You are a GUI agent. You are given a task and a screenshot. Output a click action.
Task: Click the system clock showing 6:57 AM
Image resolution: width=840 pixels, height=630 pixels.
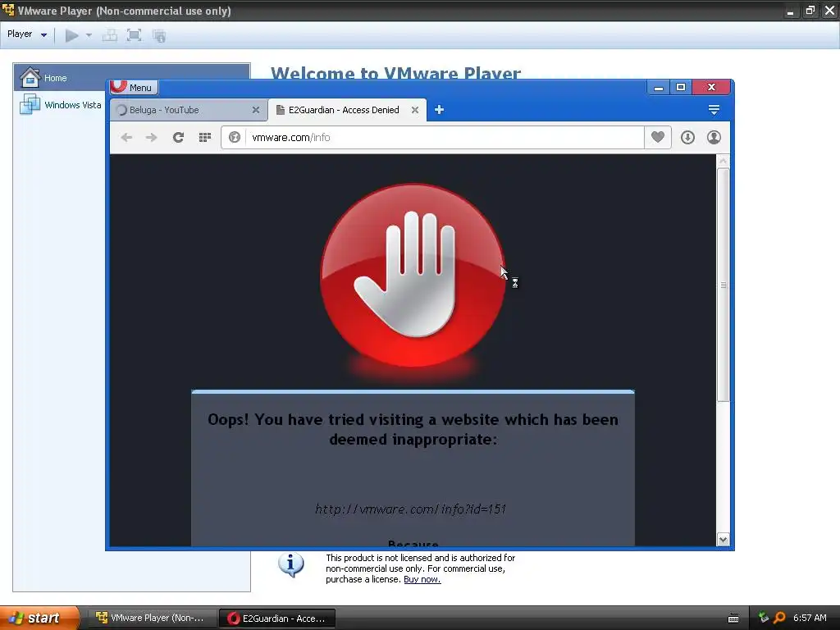(x=810, y=618)
